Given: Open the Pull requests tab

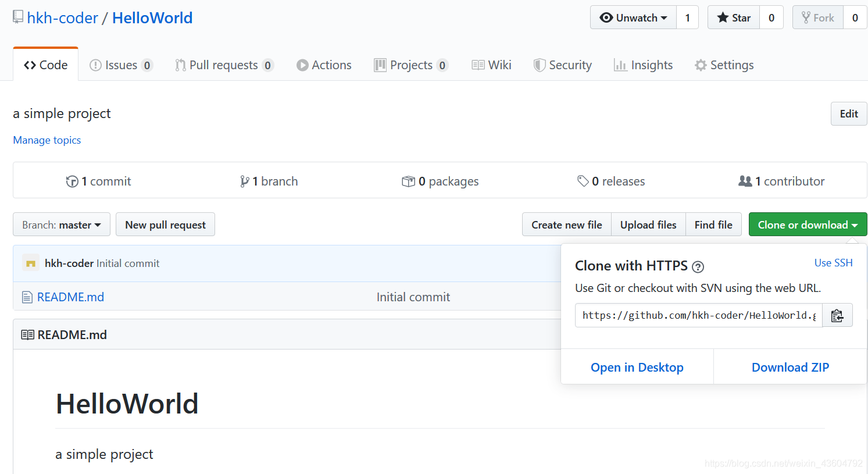Looking at the screenshot, I should pyautogui.click(x=224, y=65).
